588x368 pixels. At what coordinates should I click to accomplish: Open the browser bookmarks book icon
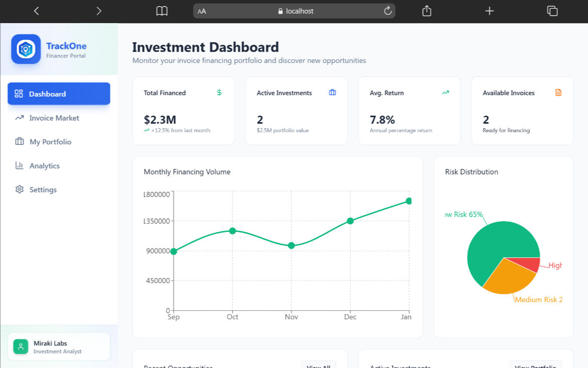[x=162, y=11]
